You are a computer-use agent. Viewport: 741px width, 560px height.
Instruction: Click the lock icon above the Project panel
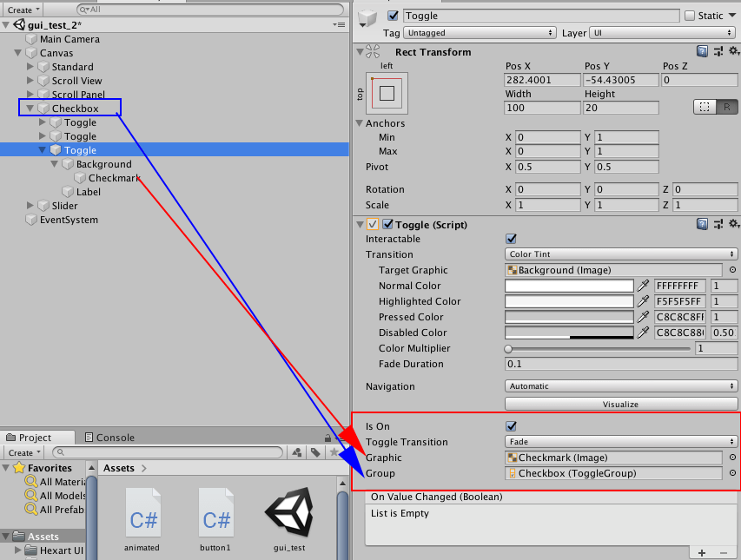coord(326,437)
